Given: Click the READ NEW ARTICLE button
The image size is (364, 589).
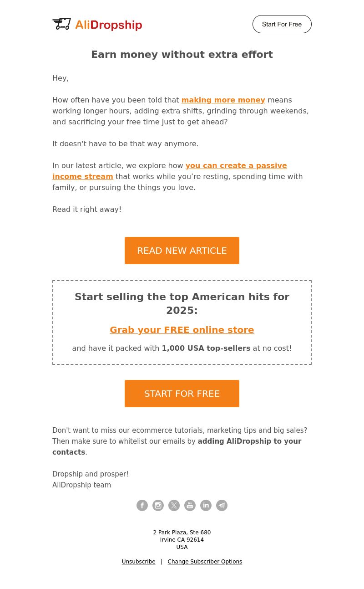Looking at the screenshot, I should coord(182,251).
